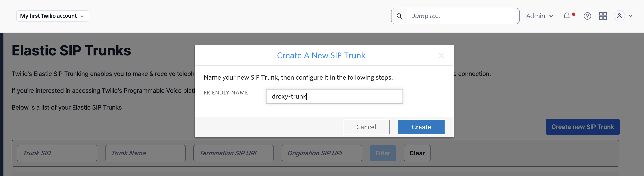Click the Jump to search box

point(462,16)
